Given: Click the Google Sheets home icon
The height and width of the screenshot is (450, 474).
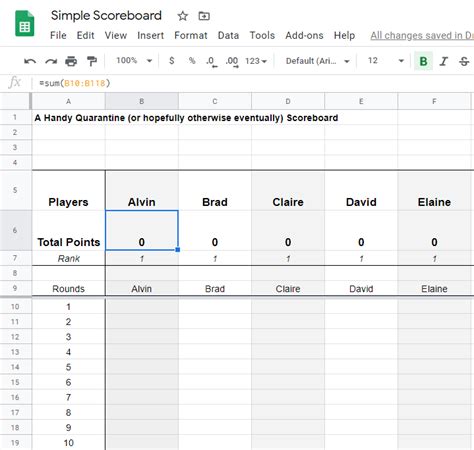Looking at the screenshot, I should pyautogui.click(x=25, y=23).
